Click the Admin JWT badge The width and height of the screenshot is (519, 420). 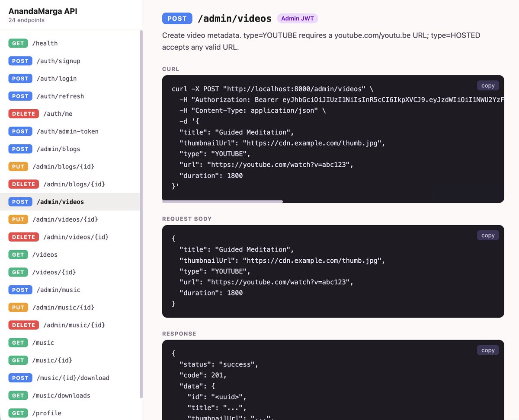point(298,19)
